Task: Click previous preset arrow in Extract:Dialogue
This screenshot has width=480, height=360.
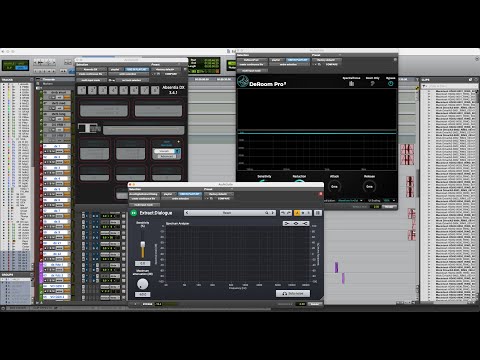Action: click(x=187, y=213)
